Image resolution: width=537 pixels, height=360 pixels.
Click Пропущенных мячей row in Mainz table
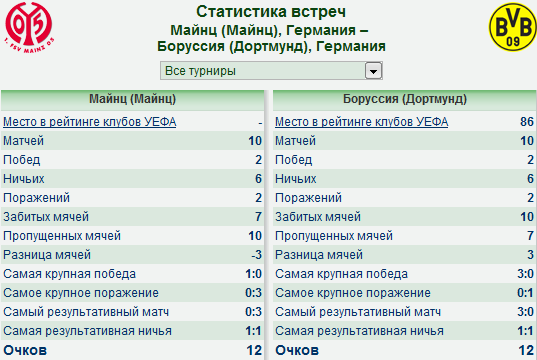pyautogui.click(x=133, y=236)
